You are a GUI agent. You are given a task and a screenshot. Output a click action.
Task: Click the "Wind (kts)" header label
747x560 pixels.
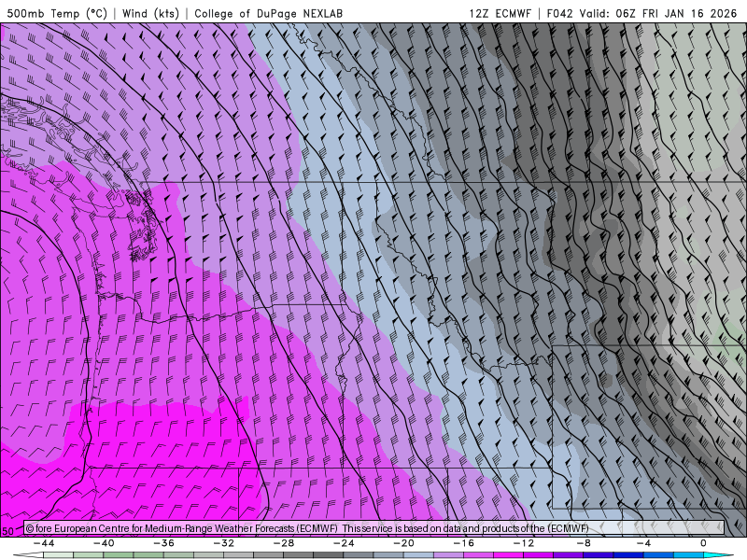[150, 13]
